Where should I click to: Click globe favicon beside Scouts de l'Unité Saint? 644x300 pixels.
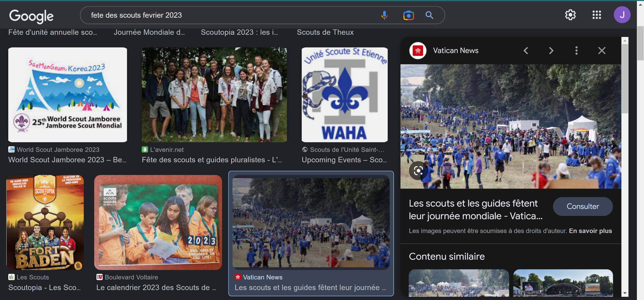point(305,150)
